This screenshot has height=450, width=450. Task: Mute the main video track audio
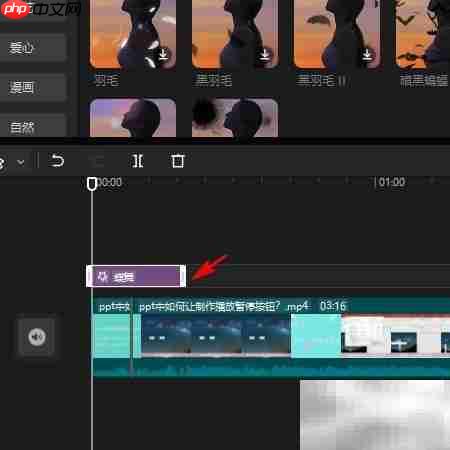point(37,337)
